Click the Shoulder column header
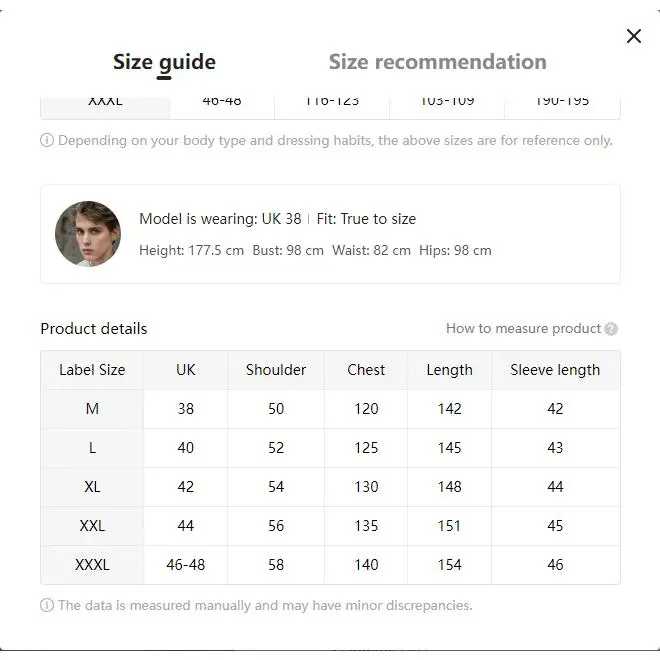The width and height of the screenshot is (660, 660). click(276, 370)
